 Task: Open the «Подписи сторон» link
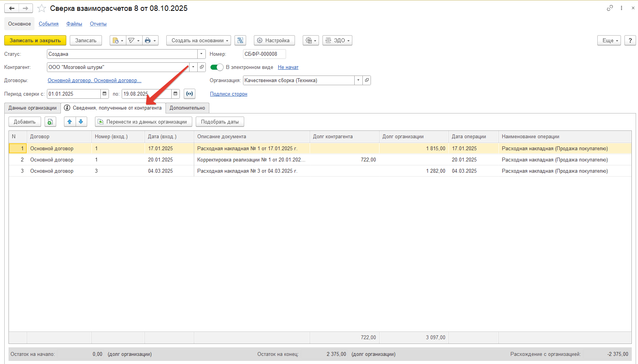[228, 94]
